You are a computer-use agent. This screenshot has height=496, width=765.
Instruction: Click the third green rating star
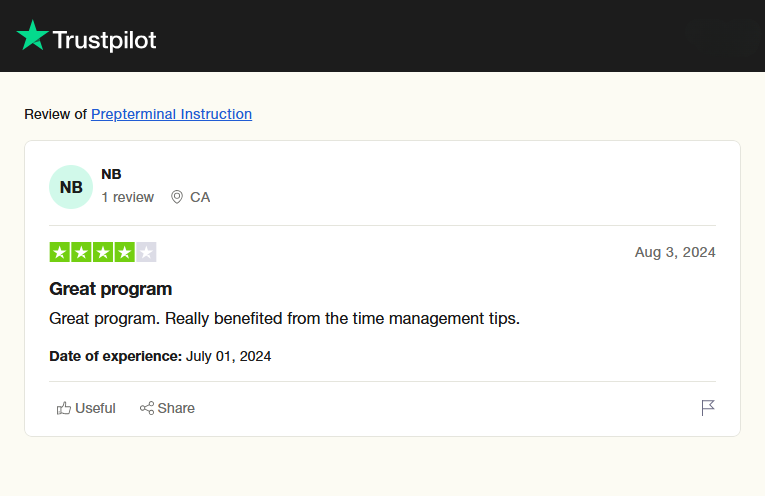click(x=103, y=252)
